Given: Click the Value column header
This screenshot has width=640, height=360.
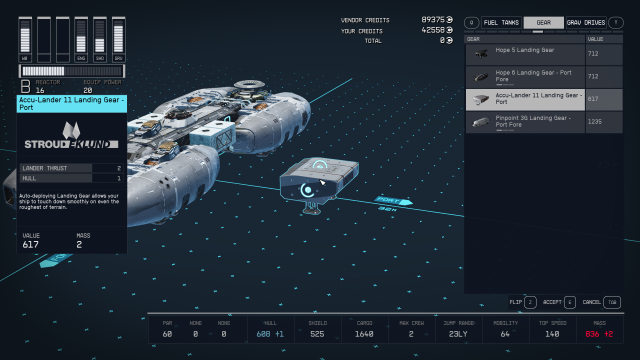Looking at the screenshot, I should click(x=604, y=39).
